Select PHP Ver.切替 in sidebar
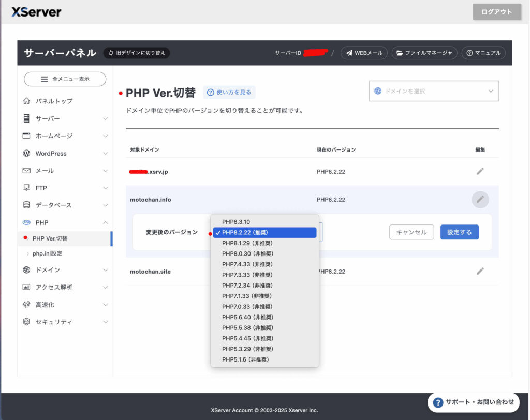530x420 pixels. coord(65,238)
